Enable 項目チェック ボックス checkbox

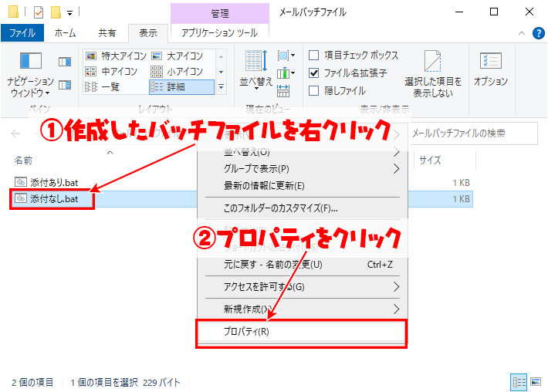[314, 56]
